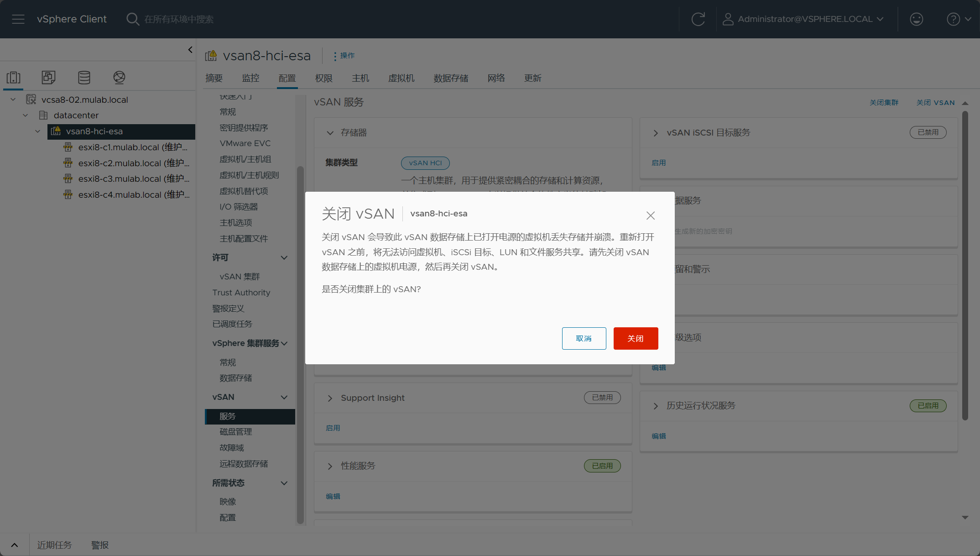The width and height of the screenshot is (980, 556).
Task: Click the esxi8-c3.mulab.local host icon
Action: click(x=68, y=178)
